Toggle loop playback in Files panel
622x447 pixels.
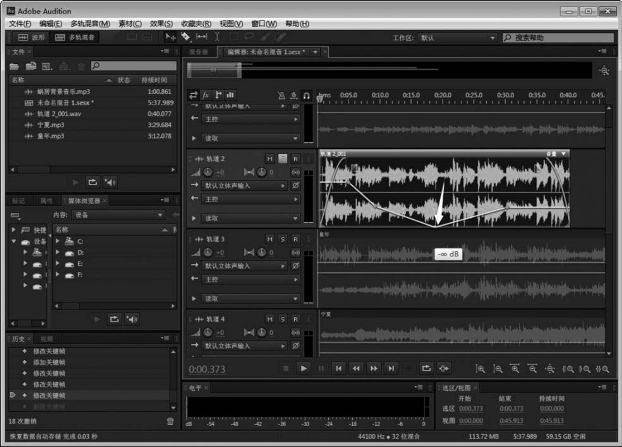point(93,182)
